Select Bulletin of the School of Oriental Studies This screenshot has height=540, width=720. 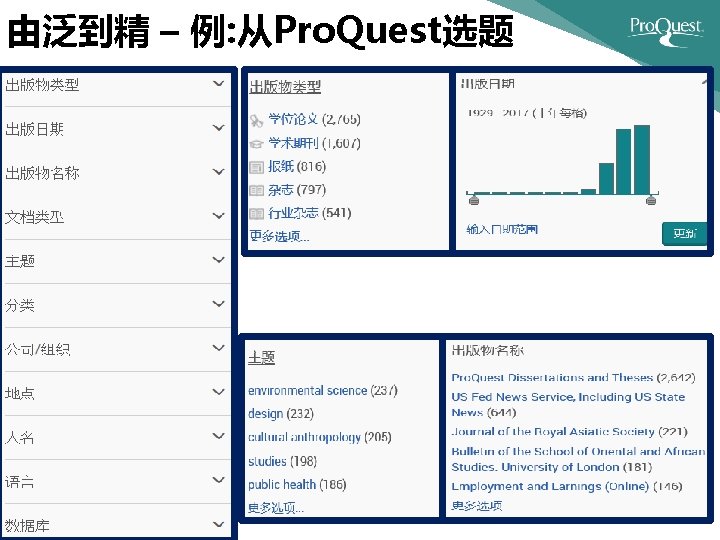click(x=578, y=459)
